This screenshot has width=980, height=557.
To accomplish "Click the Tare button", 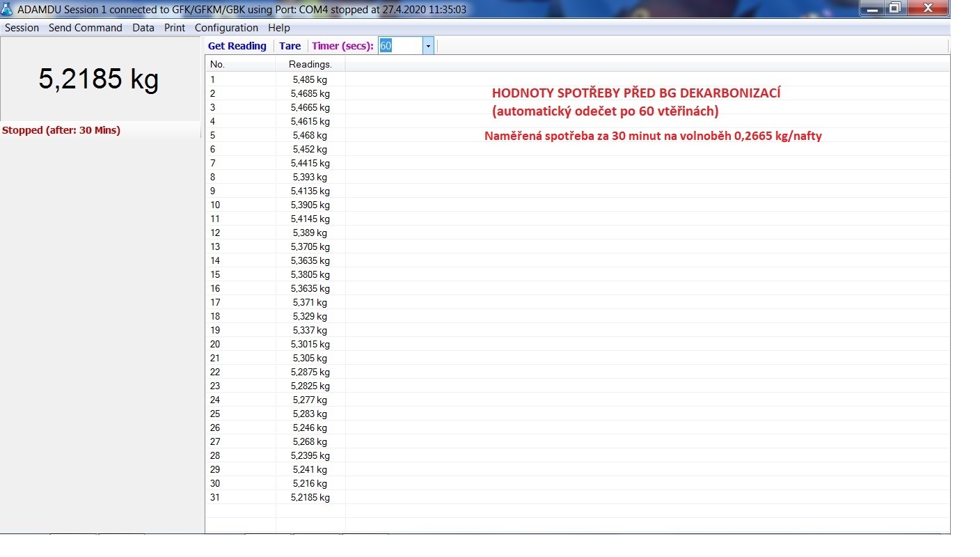I will (290, 46).
